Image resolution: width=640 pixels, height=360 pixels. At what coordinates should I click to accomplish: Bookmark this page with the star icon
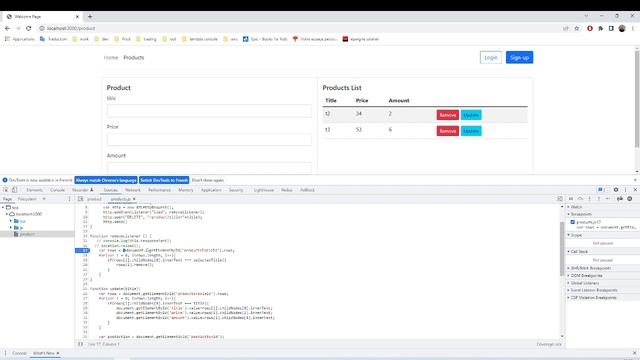577,28
